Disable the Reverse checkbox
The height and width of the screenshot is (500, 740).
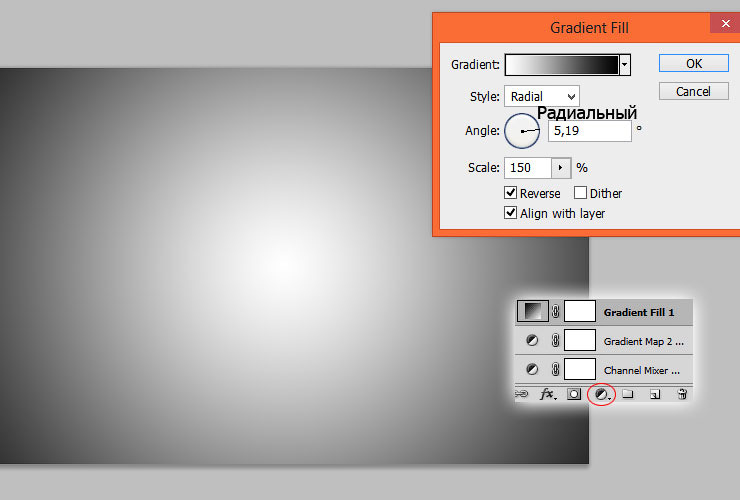[x=510, y=193]
